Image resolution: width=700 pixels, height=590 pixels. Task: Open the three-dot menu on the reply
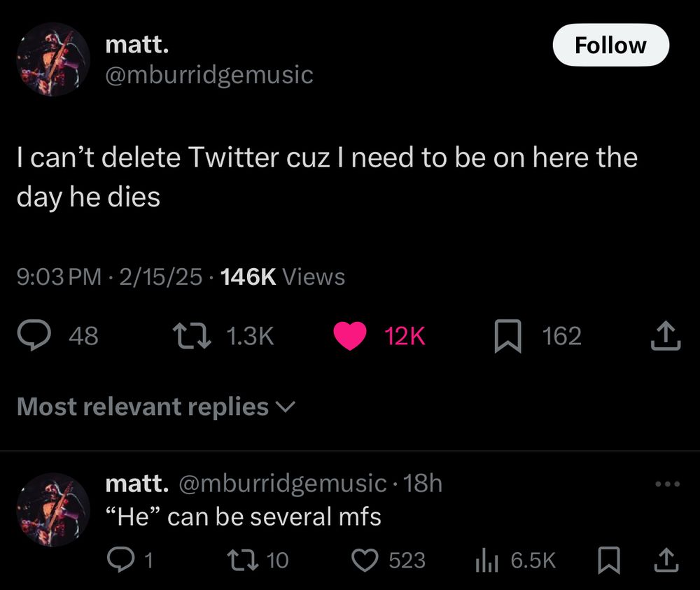coord(667,483)
